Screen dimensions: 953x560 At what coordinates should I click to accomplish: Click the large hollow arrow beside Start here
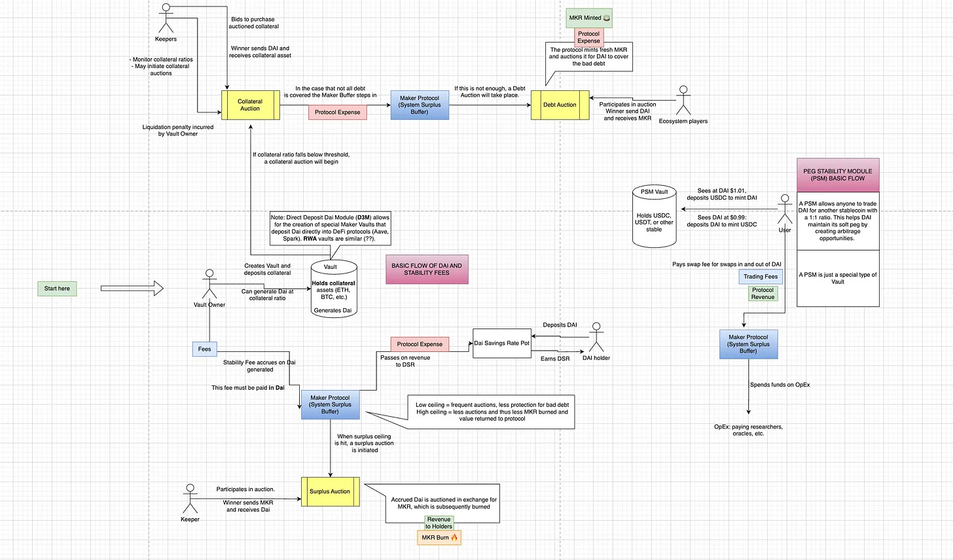(132, 288)
